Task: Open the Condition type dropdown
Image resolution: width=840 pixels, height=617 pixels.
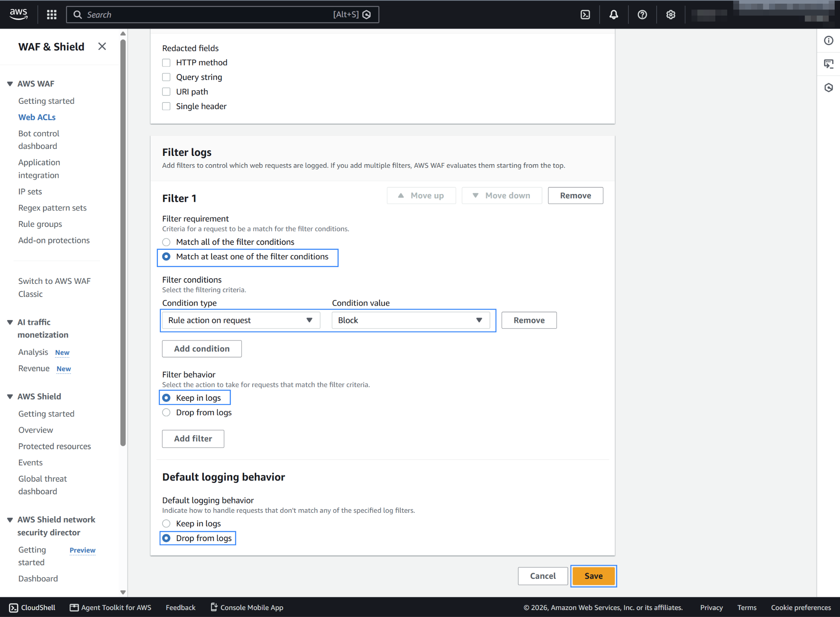Action: [x=241, y=320]
